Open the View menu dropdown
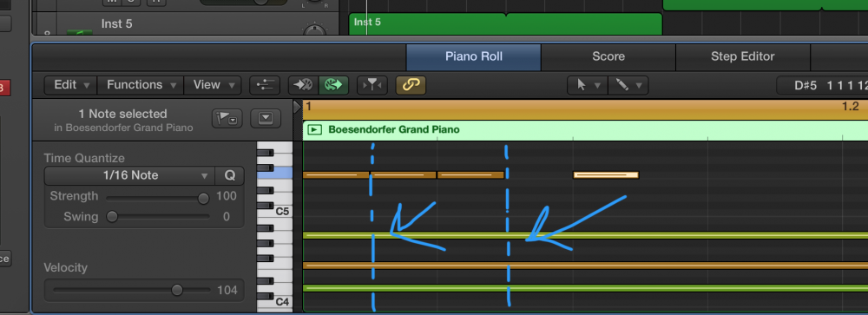868x315 pixels. click(x=212, y=85)
